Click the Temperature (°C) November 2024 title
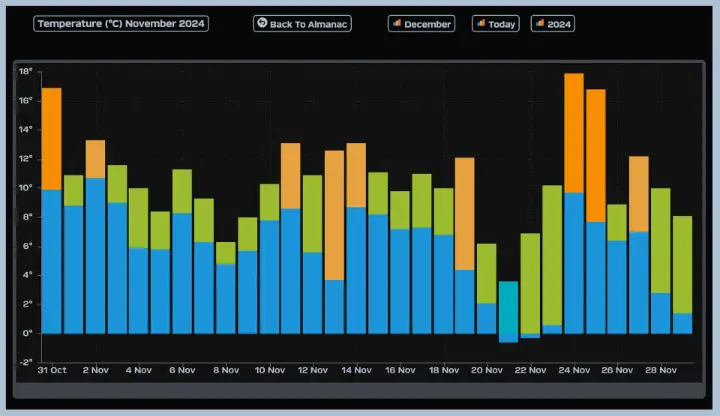Image resolution: width=720 pixels, height=416 pixels. tap(121, 23)
